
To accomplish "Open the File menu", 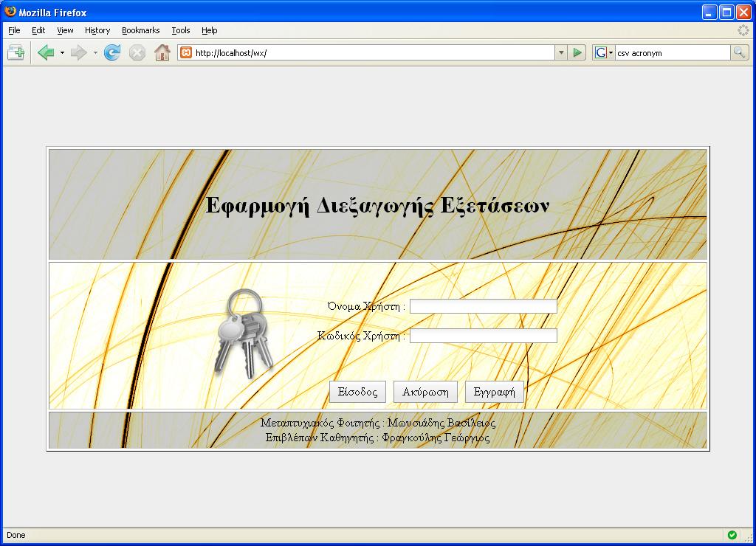I will (x=15, y=30).
